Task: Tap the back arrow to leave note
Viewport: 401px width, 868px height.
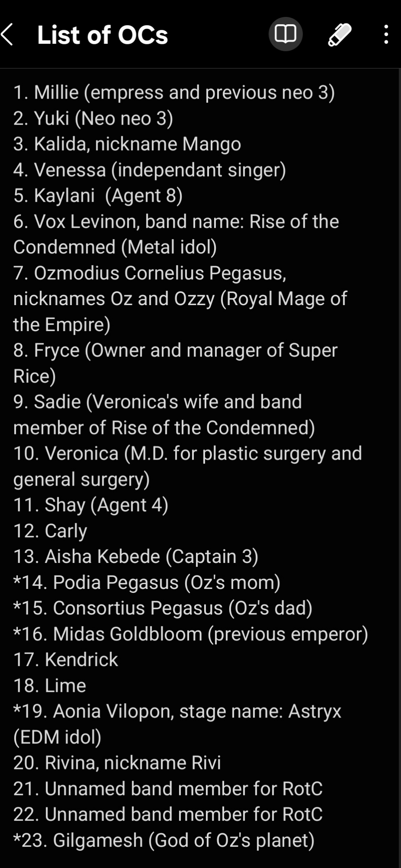Action: (8, 35)
